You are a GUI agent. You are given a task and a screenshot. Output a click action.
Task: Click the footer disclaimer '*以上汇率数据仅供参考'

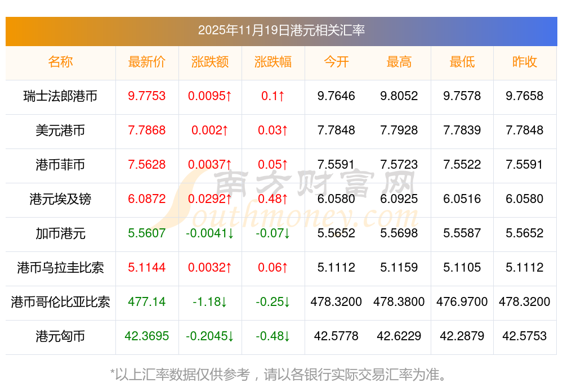pyautogui.click(x=180, y=375)
